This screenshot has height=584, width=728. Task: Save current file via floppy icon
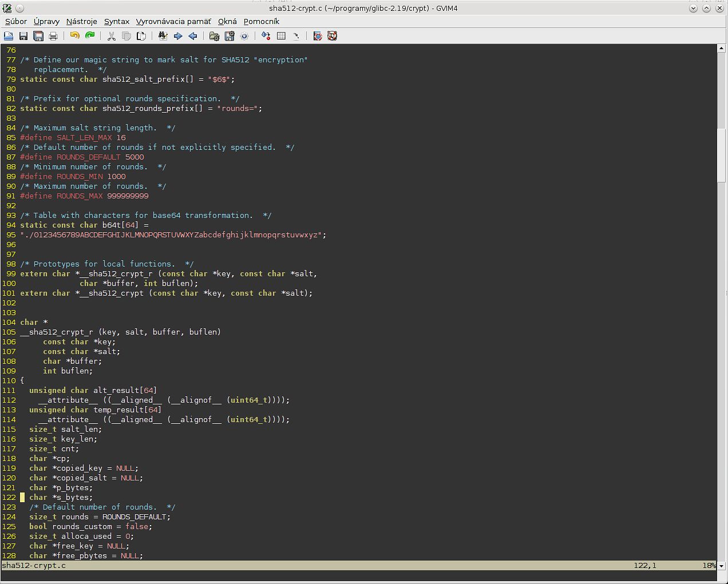tap(23, 36)
